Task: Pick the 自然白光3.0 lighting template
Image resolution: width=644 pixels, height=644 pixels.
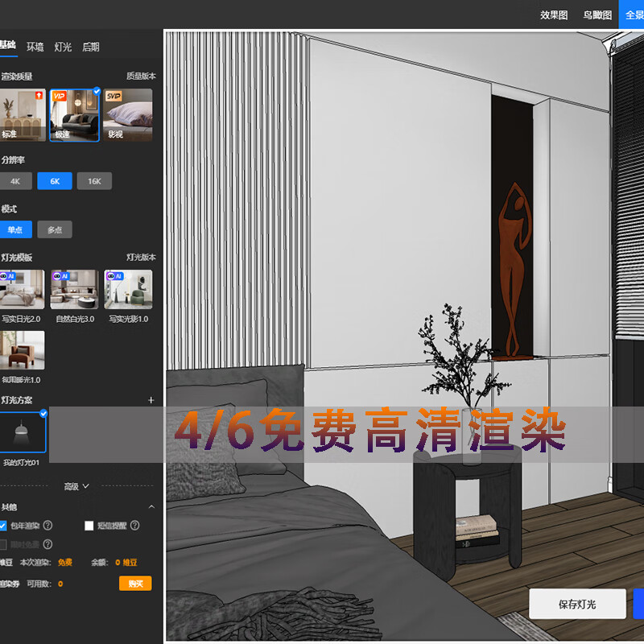Action: (x=74, y=290)
